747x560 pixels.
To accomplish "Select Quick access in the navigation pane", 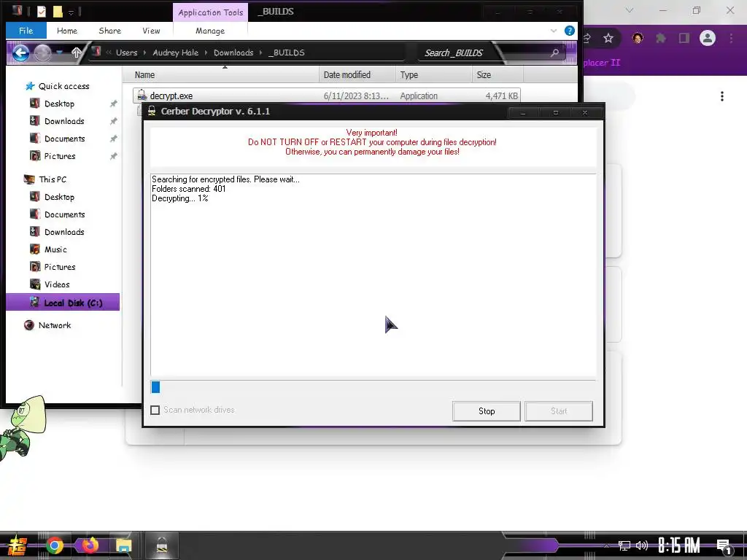I will (64, 86).
